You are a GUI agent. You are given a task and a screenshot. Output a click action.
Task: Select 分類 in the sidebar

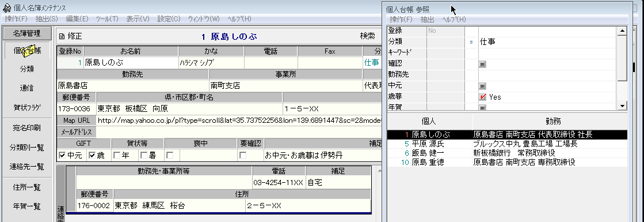coord(26,69)
